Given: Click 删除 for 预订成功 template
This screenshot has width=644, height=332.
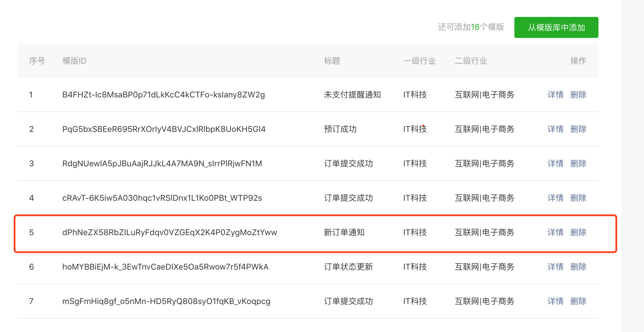Looking at the screenshot, I should tap(578, 129).
